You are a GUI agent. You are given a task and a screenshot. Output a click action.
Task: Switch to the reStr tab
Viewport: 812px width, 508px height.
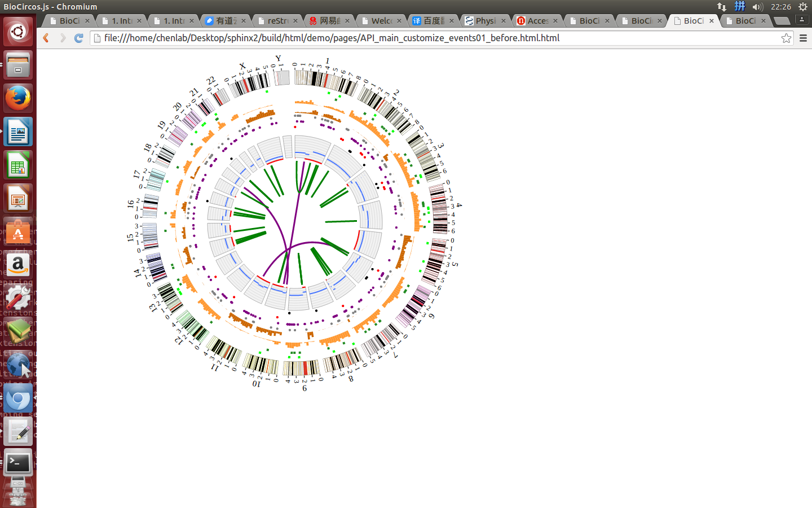277,20
